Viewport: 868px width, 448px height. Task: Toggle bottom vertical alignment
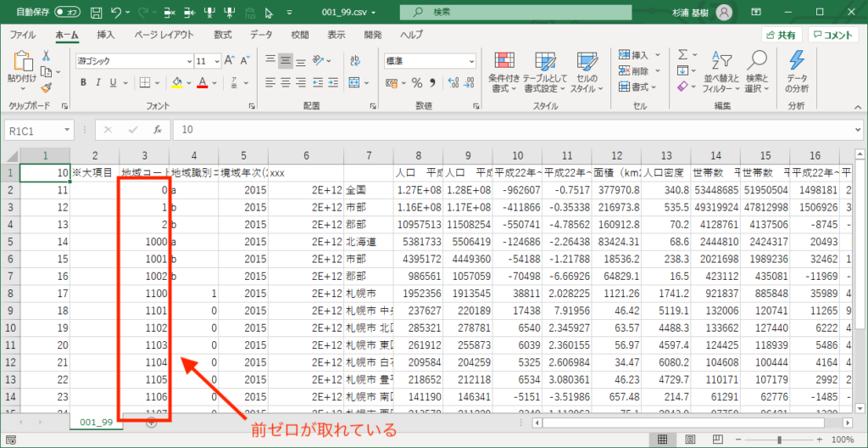point(301,60)
